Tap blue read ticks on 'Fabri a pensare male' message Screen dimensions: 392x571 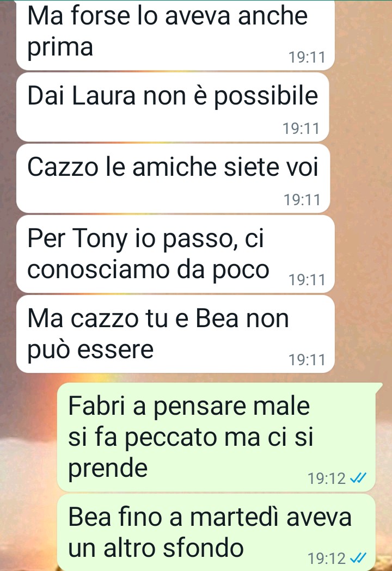358,478
